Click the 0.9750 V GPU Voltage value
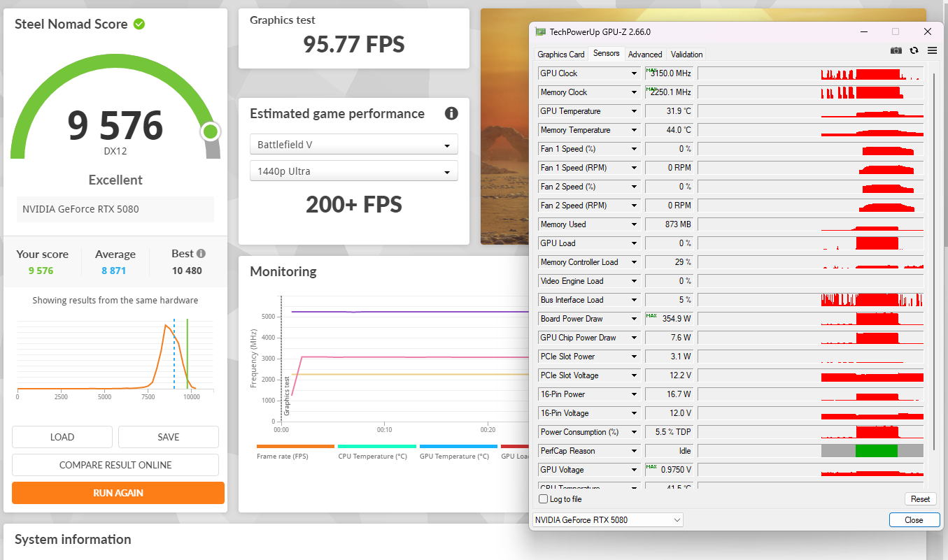Viewport: 948px width, 560px height. pos(669,470)
